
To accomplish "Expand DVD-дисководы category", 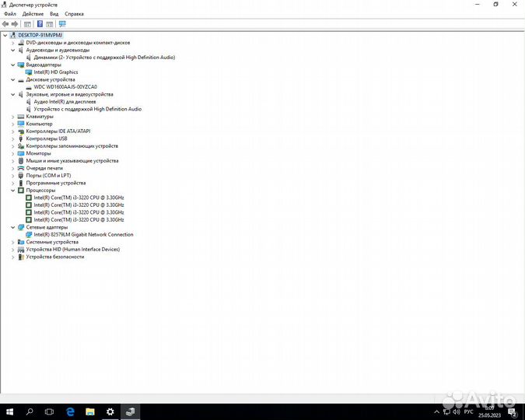I will click(13, 43).
